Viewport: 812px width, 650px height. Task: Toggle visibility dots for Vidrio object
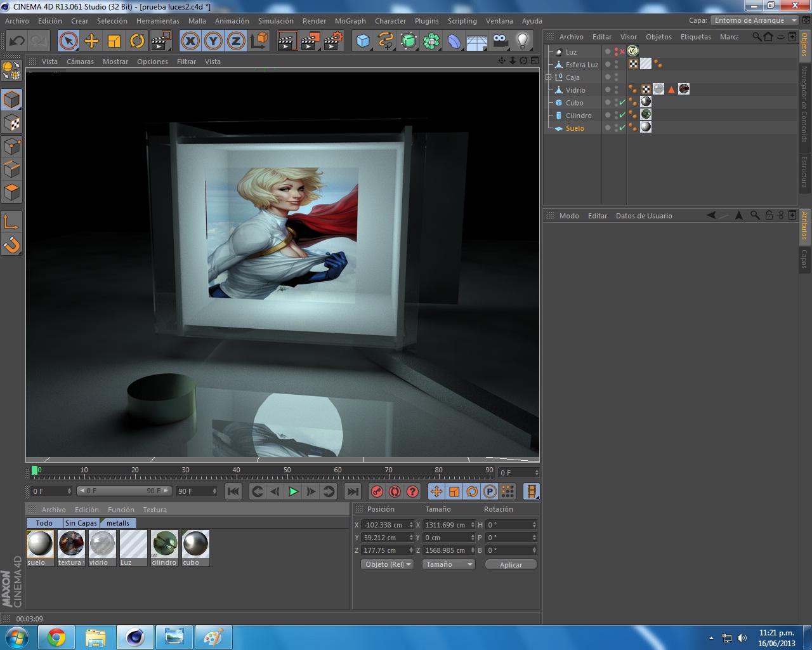pyautogui.click(x=616, y=90)
